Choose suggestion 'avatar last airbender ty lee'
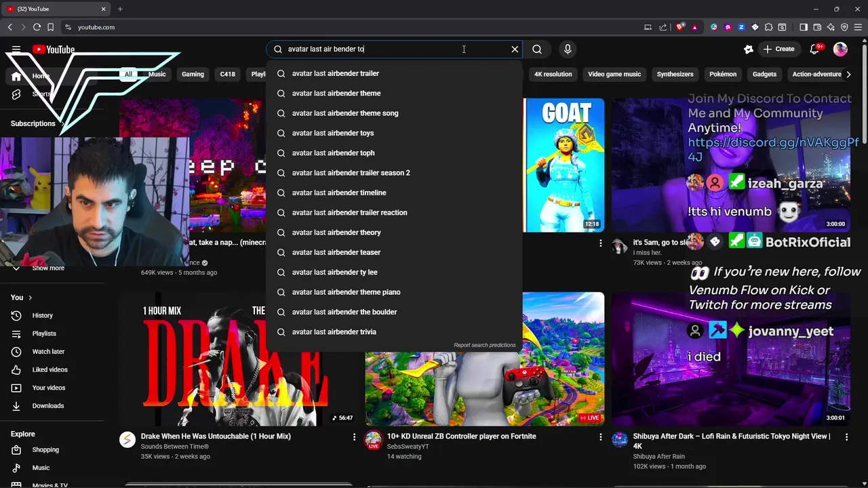The width and height of the screenshot is (868, 488). 394,272
